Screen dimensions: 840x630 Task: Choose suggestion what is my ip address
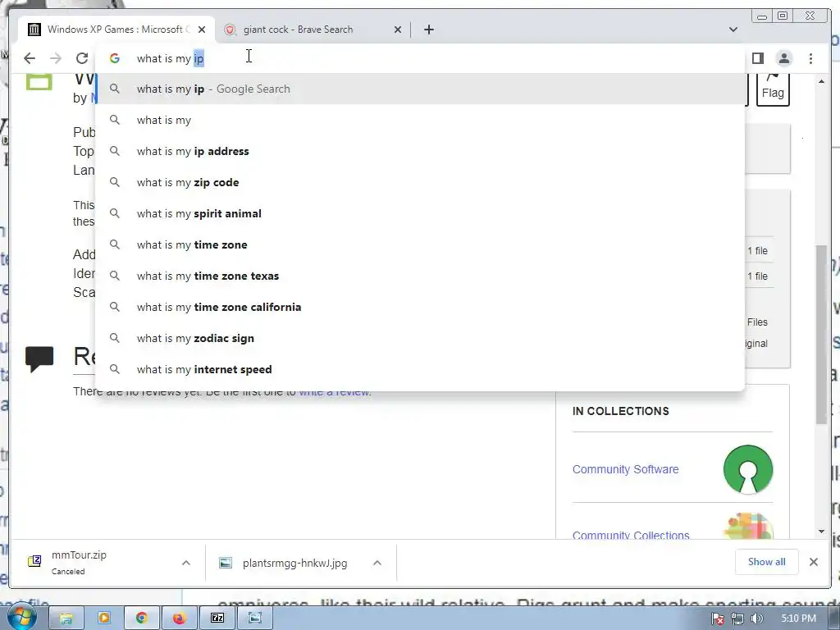(x=420, y=151)
